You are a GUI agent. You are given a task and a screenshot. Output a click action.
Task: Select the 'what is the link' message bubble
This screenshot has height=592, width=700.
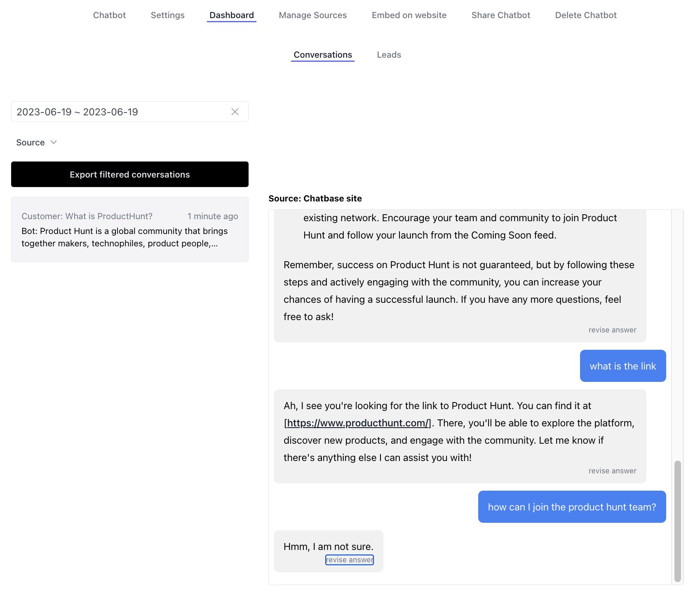coord(622,365)
